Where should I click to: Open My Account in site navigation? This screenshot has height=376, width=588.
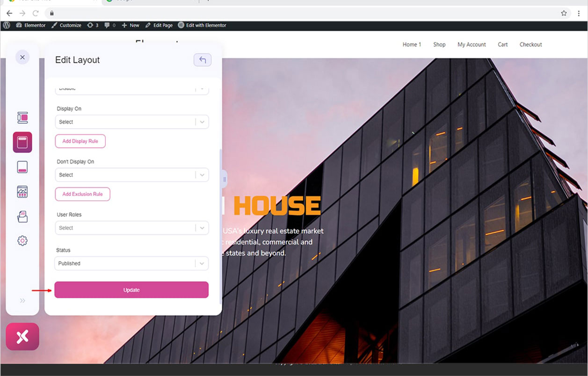[472, 44]
